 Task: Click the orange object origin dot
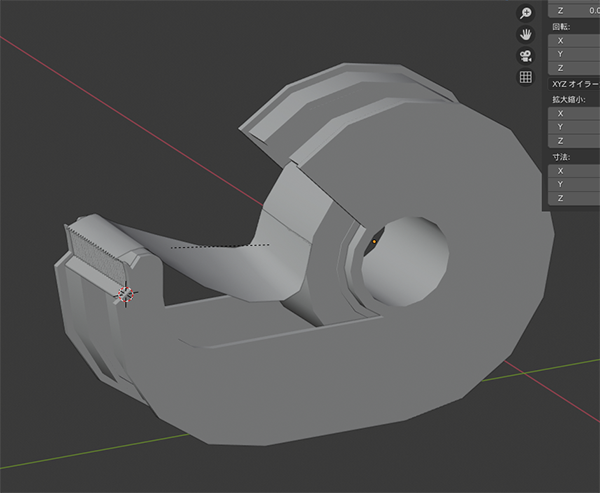[374, 242]
